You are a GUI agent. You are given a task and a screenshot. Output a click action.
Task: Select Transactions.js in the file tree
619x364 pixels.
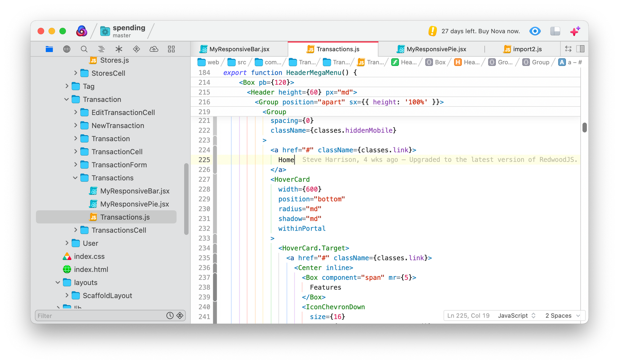[x=106, y=217]
